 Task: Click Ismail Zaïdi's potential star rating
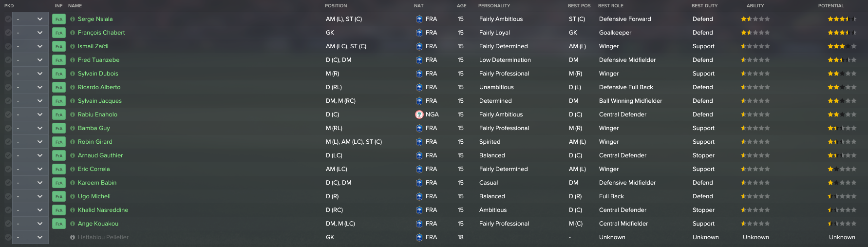(842, 46)
